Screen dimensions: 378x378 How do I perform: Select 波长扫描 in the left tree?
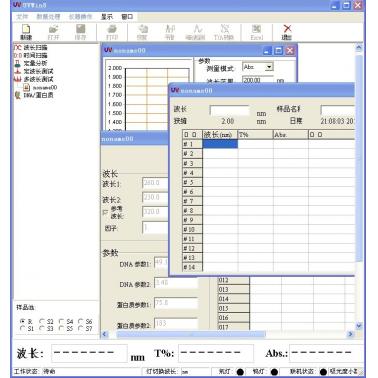pyautogui.click(x=35, y=47)
